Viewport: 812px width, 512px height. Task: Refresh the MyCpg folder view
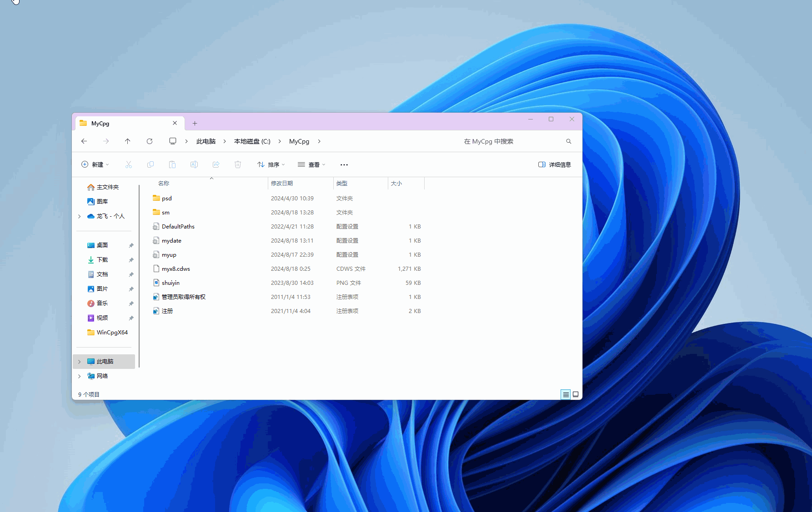pyautogui.click(x=150, y=141)
